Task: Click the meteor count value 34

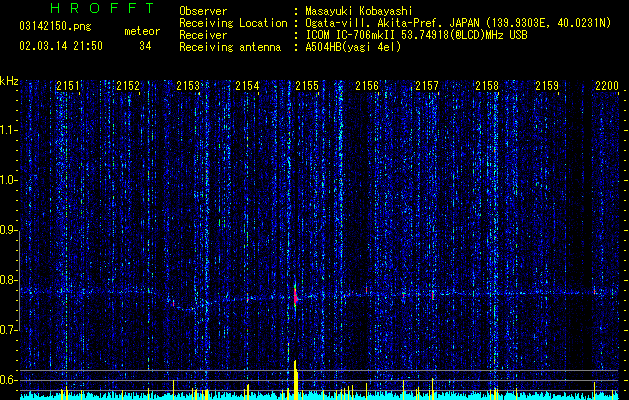Action: point(145,46)
